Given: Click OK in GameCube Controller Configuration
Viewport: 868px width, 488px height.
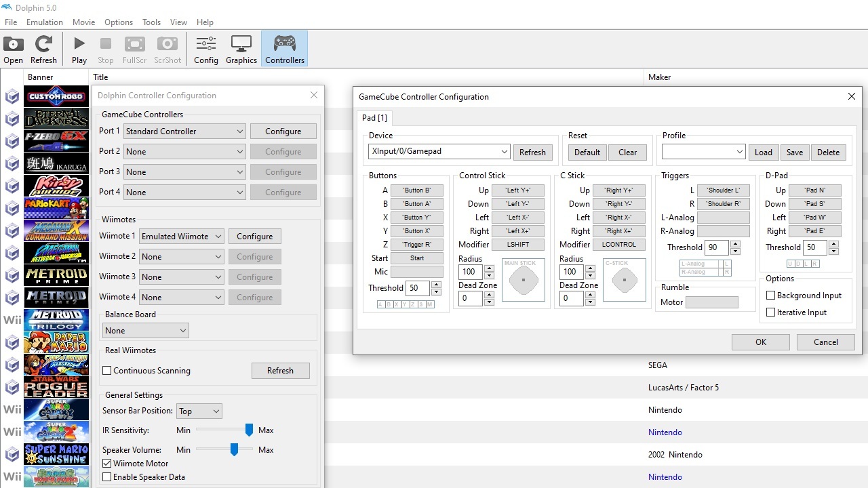Looking at the screenshot, I should pyautogui.click(x=761, y=342).
